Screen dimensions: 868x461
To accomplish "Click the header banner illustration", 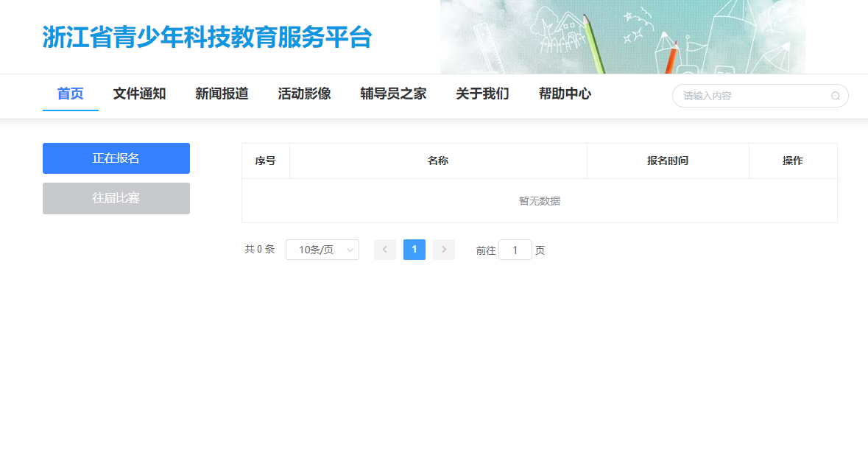I will click(x=623, y=37).
